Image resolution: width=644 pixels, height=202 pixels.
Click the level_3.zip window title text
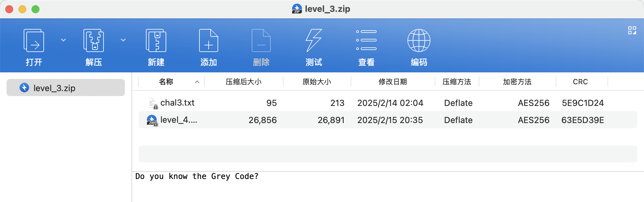point(327,9)
